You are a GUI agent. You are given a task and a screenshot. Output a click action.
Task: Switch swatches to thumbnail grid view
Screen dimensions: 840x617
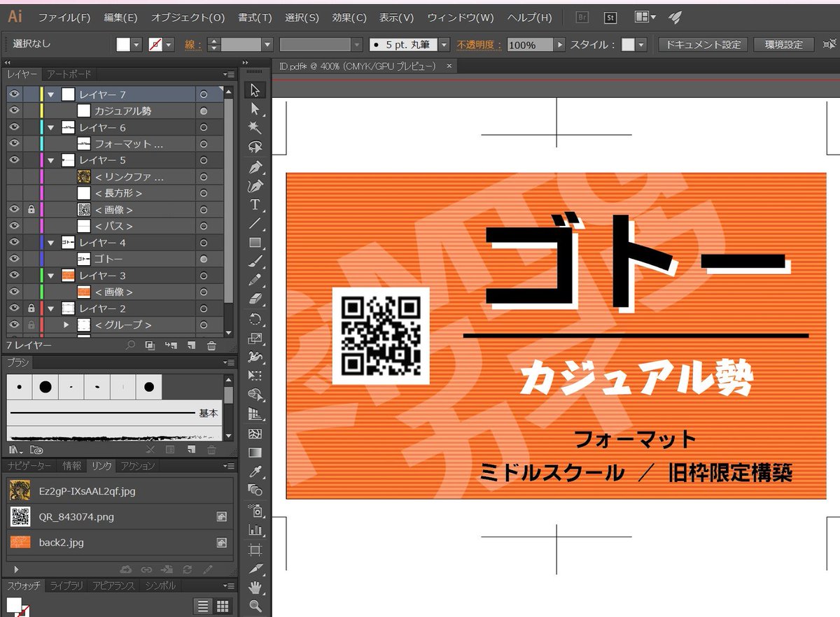(x=223, y=607)
